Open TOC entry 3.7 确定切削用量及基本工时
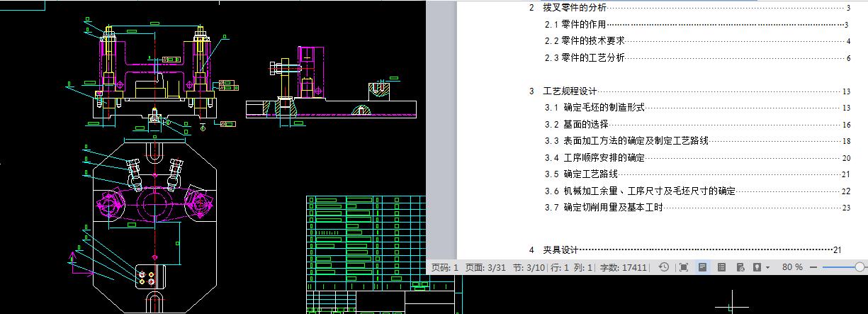Viewport: 868px width, 314px height. point(697,208)
